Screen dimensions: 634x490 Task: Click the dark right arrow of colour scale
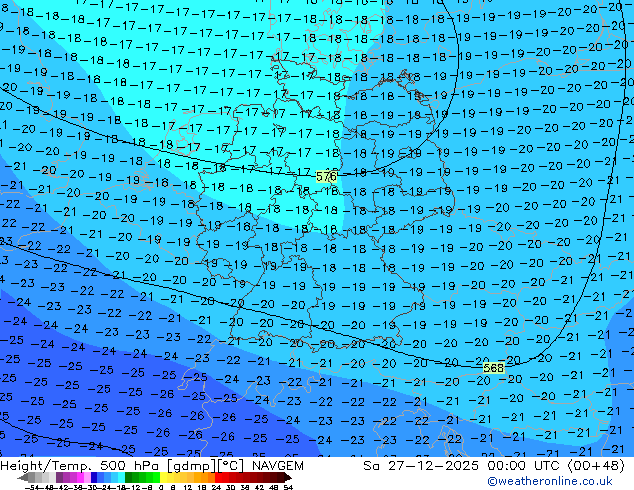[x=287, y=478]
